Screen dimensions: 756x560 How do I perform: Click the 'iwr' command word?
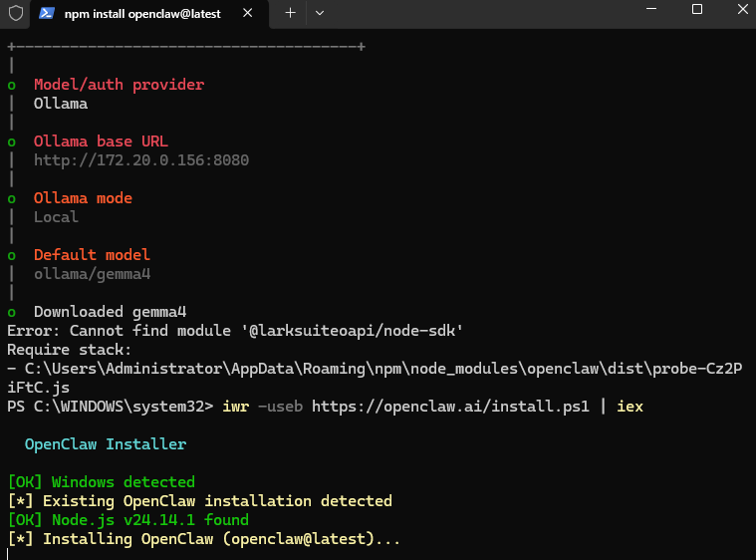pos(236,407)
